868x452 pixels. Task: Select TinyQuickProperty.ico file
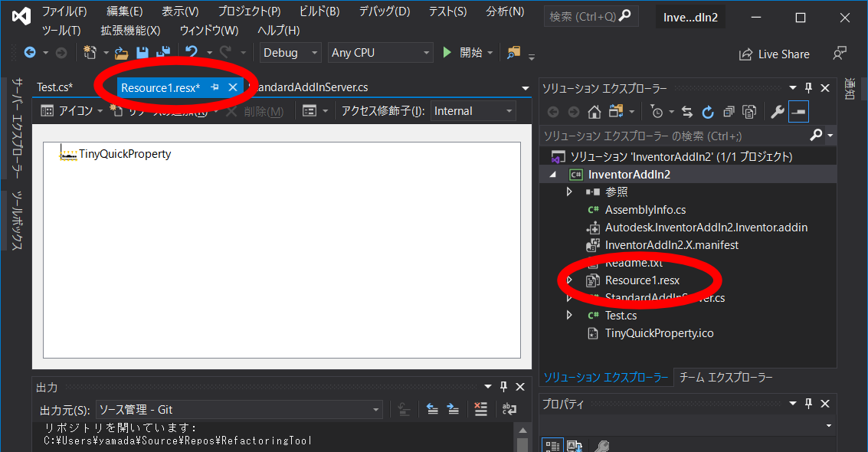point(659,333)
